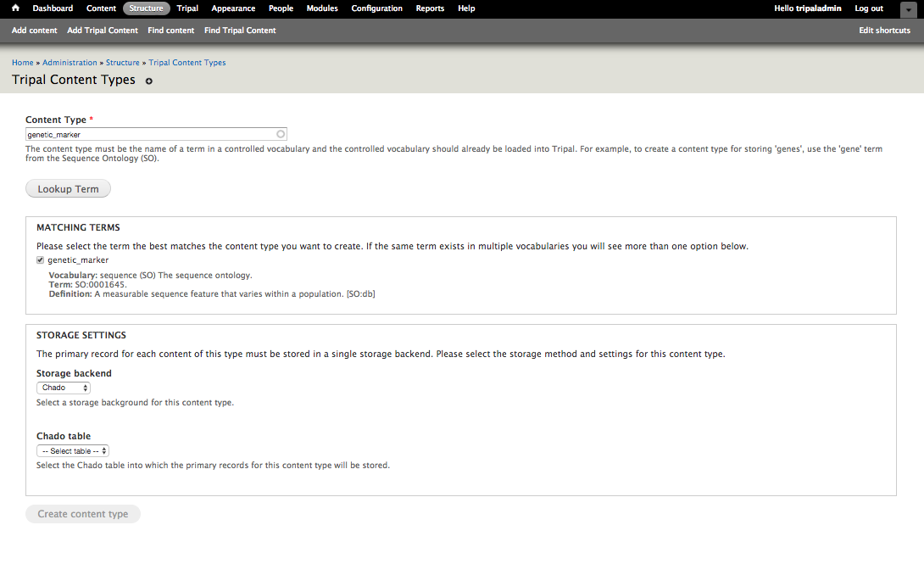
Task: Click the home icon in admin menu
Action: pos(15,8)
